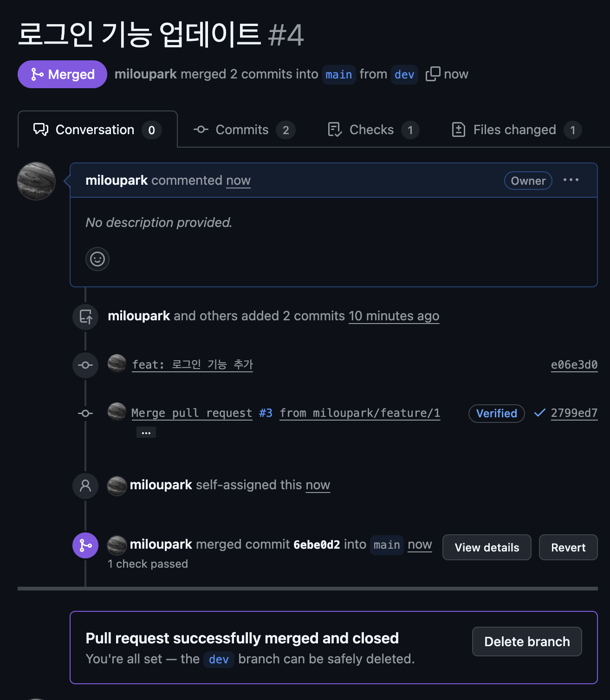Add an emoji reaction to the comment
Image resolution: width=610 pixels, height=700 pixels.
(x=97, y=259)
